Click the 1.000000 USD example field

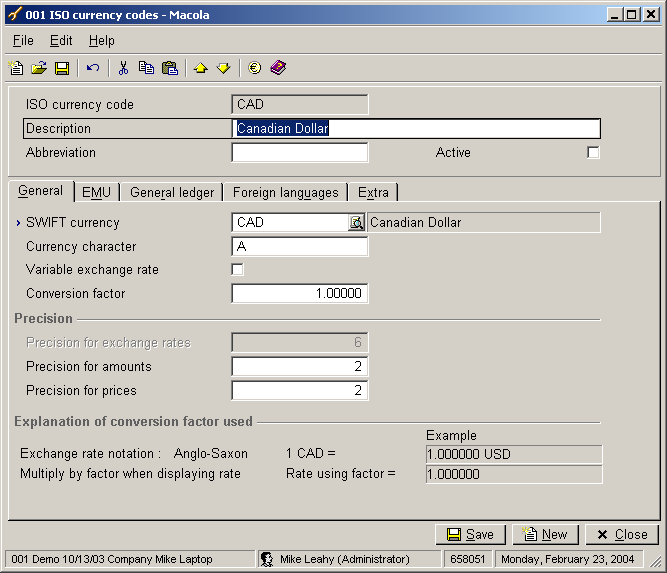[514, 454]
